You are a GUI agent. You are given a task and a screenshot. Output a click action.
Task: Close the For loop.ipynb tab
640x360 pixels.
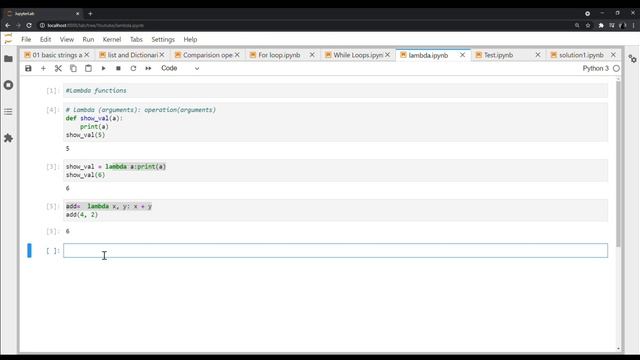(x=312, y=55)
